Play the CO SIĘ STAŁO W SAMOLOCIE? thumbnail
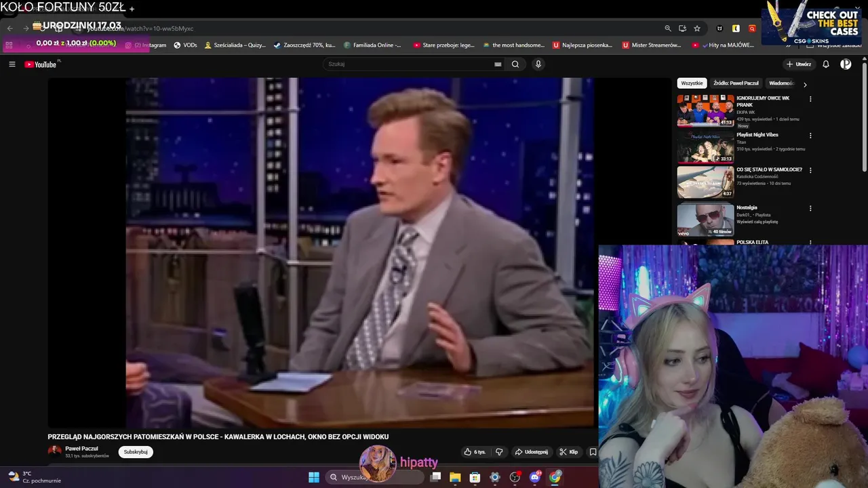Image resolution: width=868 pixels, height=488 pixels. pos(705,182)
